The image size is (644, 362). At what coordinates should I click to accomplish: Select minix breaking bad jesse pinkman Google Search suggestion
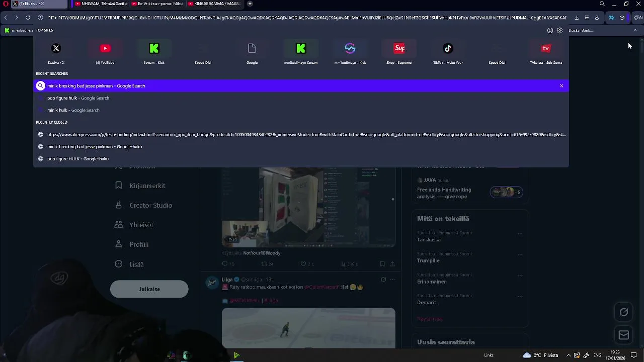click(301, 86)
